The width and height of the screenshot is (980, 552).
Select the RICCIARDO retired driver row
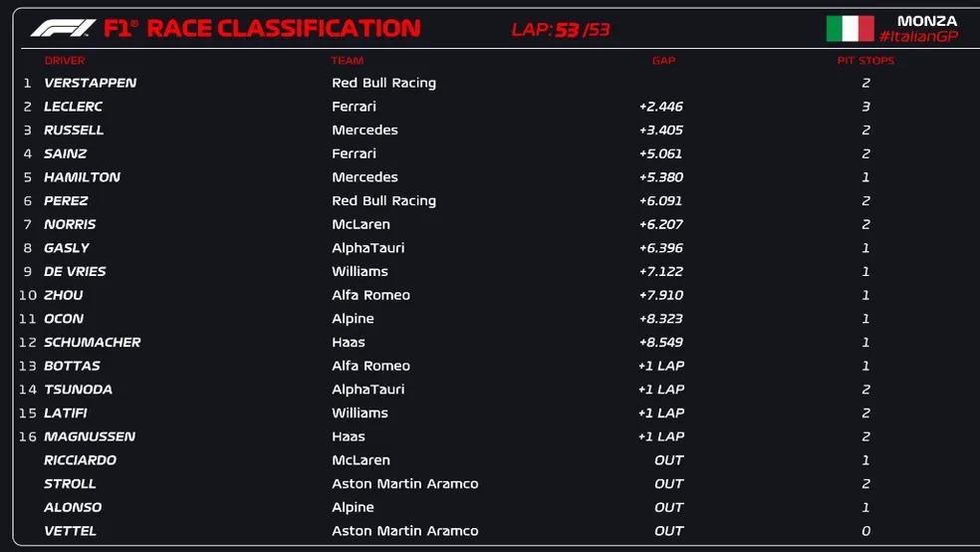tap(80, 460)
